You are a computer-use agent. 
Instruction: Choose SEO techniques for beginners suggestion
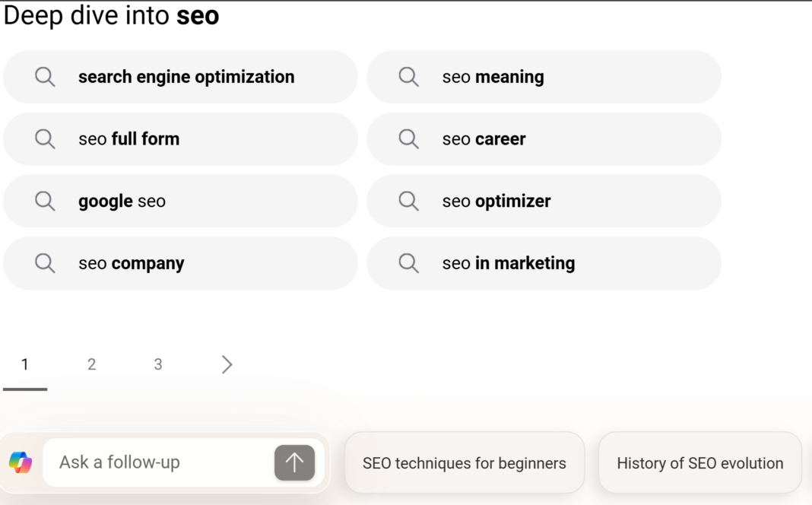click(x=465, y=463)
